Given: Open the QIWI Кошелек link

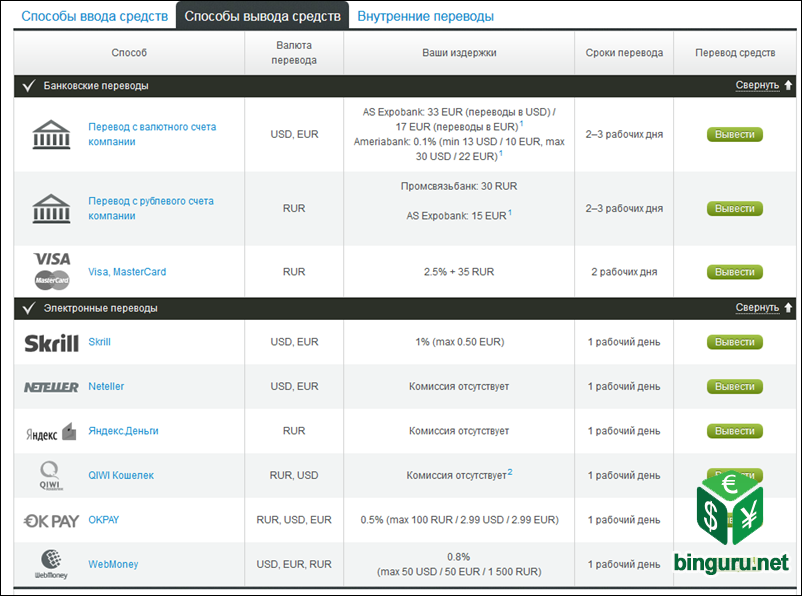Looking at the screenshot, I should click(121, 475).
